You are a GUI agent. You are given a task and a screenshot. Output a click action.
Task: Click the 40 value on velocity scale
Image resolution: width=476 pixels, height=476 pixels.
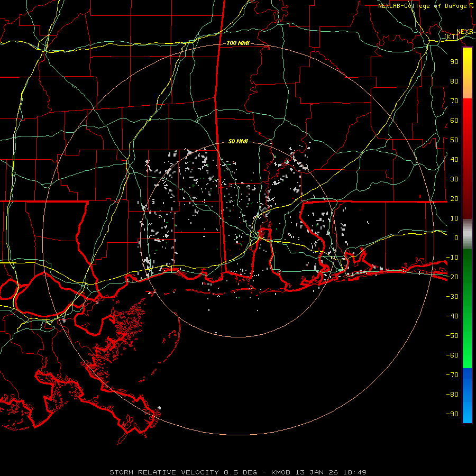tap(454, 160)
